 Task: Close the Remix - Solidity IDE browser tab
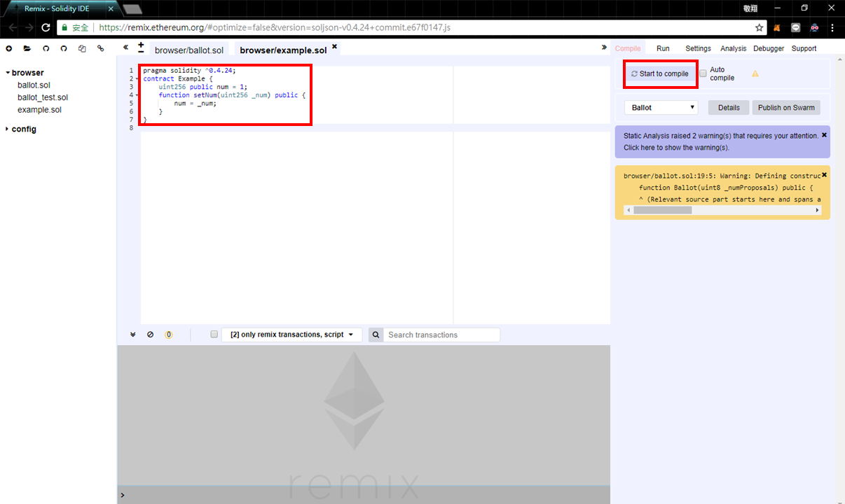[x=110, y=9]
